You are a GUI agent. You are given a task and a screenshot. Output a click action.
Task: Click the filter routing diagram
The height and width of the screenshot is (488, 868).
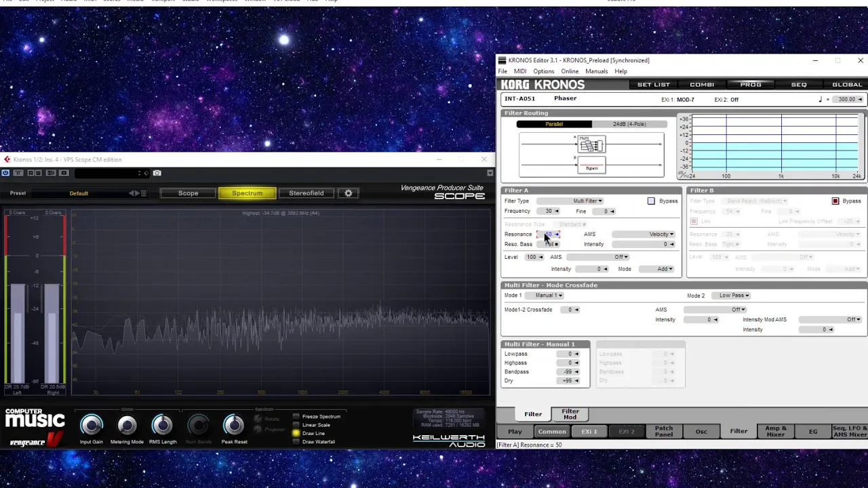point(591,155)
